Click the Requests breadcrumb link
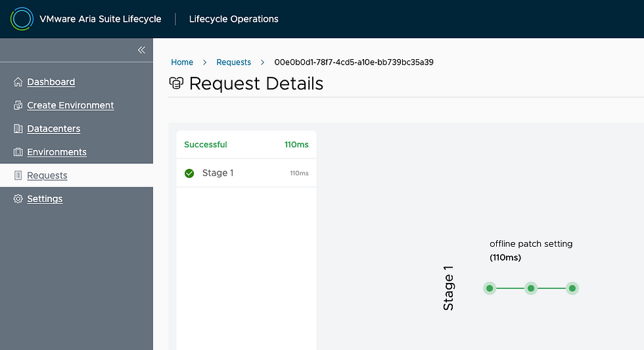 (234, 63)
